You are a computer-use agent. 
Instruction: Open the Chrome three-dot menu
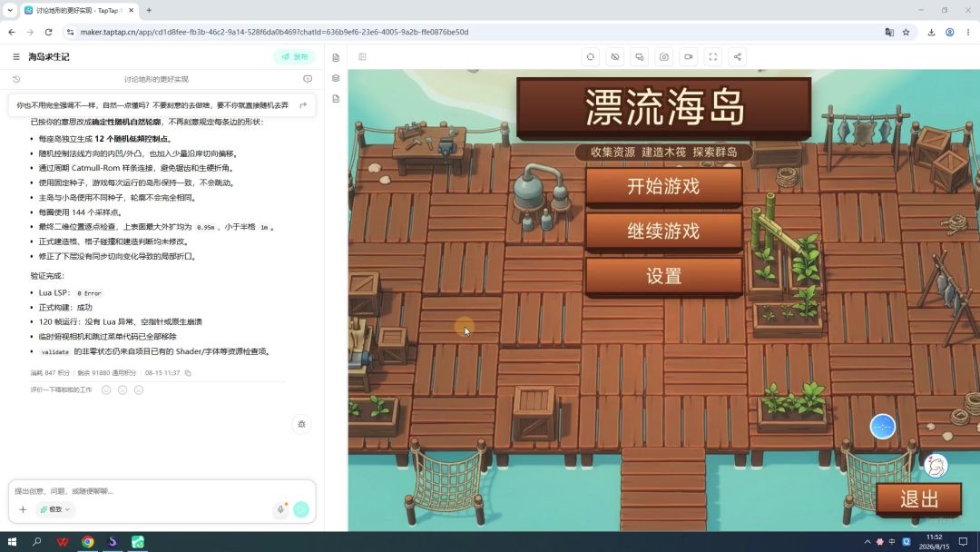click(968, 32)
